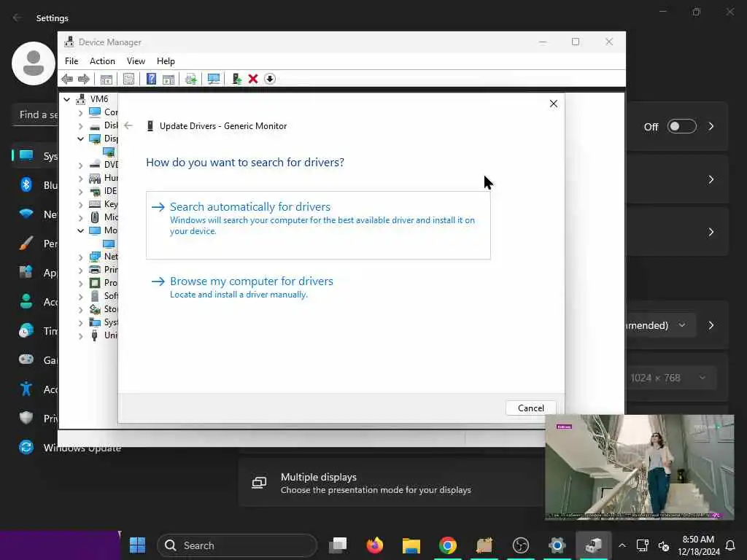Click the back arrow in Update Drivers dialog
Image resolution: width=747 pixels, height=560 pixels.
pyautogui.click(x=128, y=125)
